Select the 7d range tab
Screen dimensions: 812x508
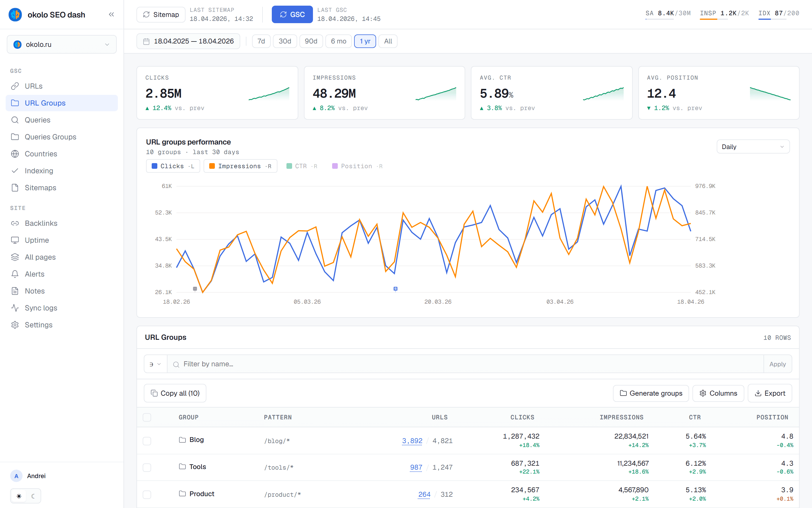tap(261, 41)
